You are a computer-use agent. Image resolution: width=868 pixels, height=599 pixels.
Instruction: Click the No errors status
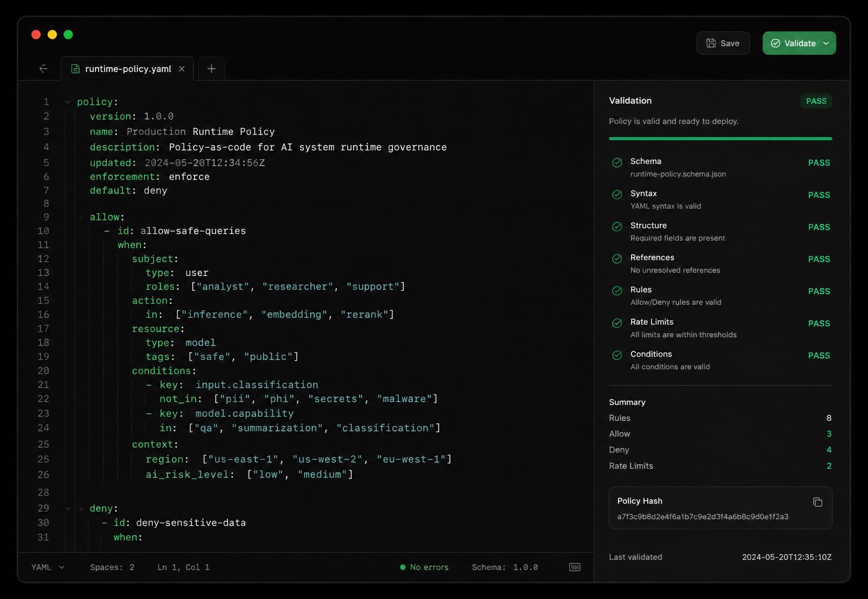[x=424, y=567]
